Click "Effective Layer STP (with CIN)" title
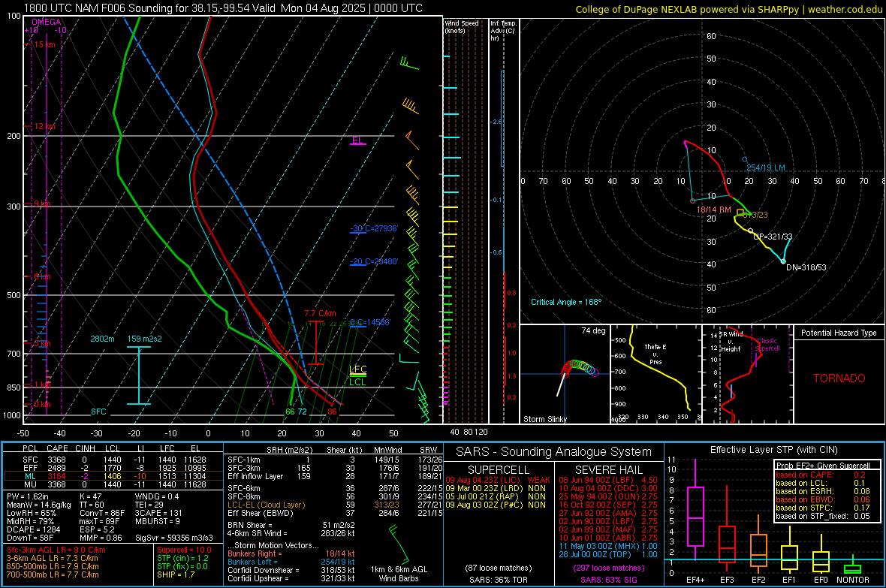 click(773, 450)
